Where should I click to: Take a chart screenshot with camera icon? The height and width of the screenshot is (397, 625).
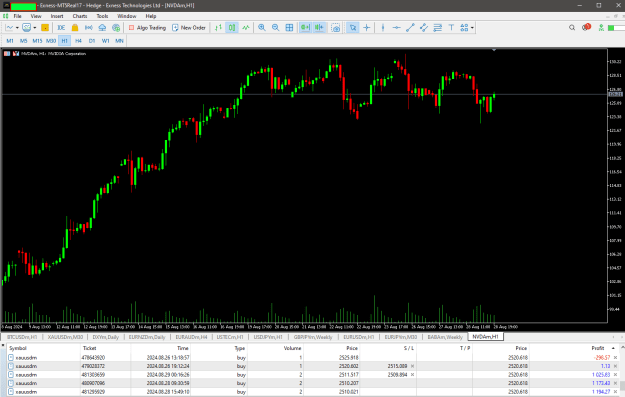[x=336, y=28]
